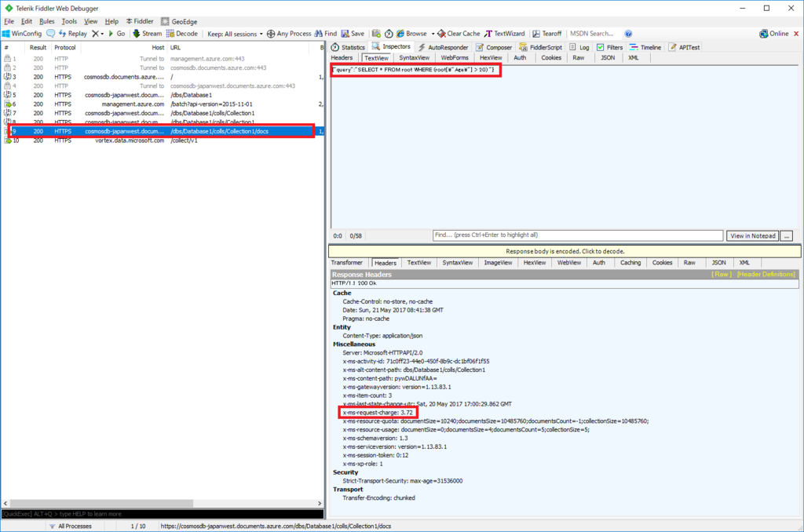
Task: Open the View menu
Action: [91, 21]
